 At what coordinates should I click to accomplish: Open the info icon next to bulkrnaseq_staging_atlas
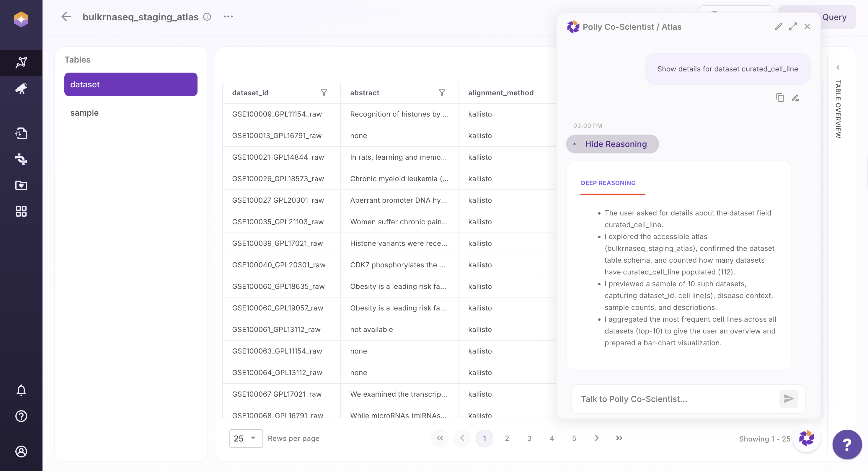(207, 17)
